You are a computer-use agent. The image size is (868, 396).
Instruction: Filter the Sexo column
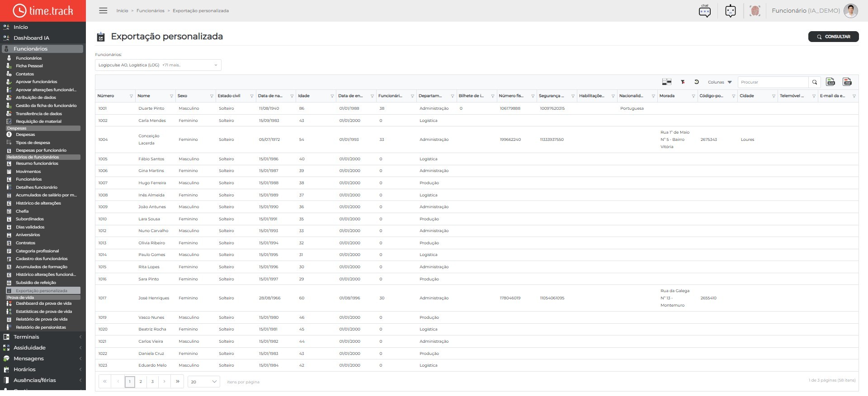[212, 96]
